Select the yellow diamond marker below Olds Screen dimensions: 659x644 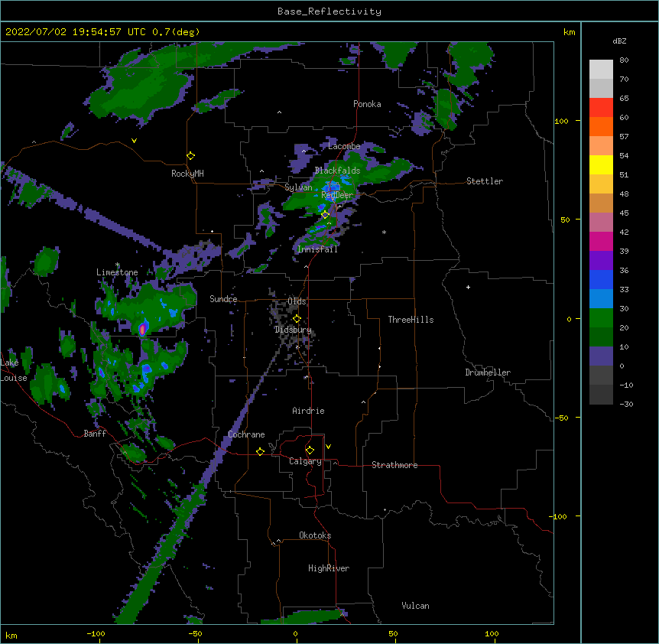(x=297, y=319)
